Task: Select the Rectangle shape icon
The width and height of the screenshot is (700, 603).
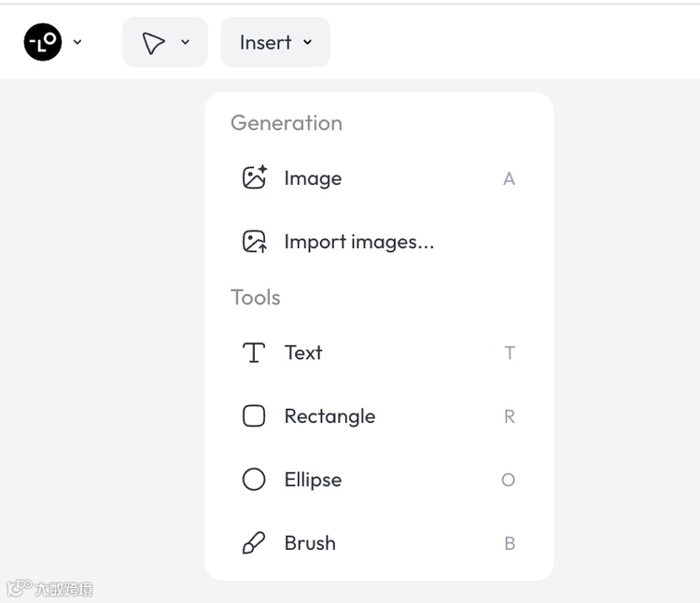Action: (x=254, y=416)
